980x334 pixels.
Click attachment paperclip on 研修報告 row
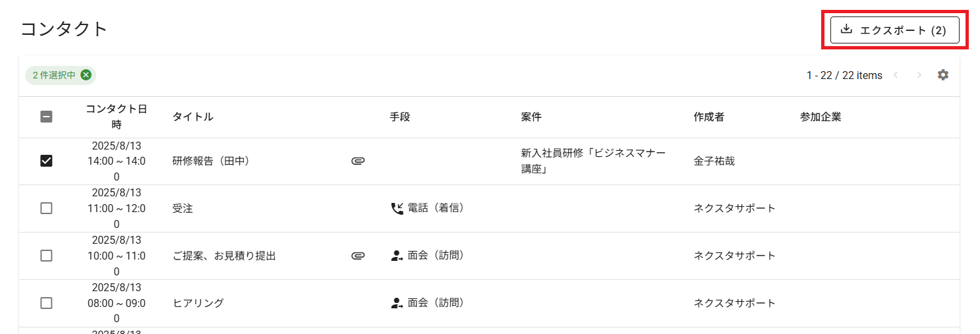(358, 161)
